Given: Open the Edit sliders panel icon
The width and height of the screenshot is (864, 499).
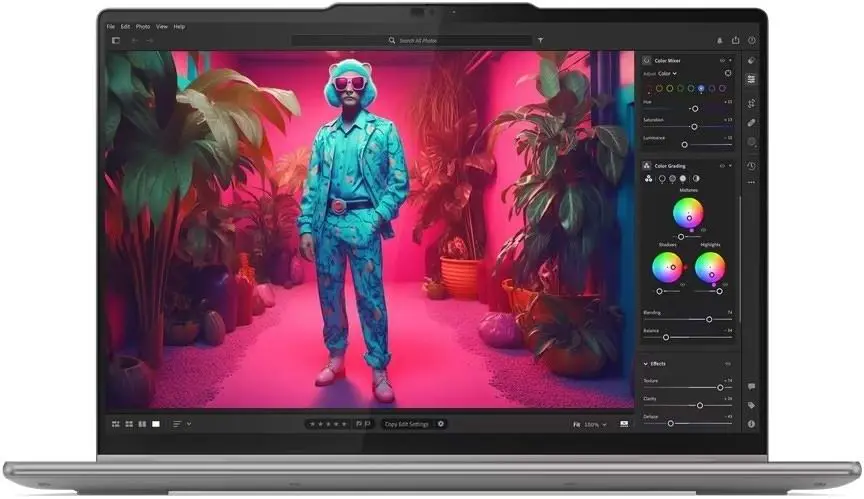Looking at the screenshot, I should tap(752, 80).
